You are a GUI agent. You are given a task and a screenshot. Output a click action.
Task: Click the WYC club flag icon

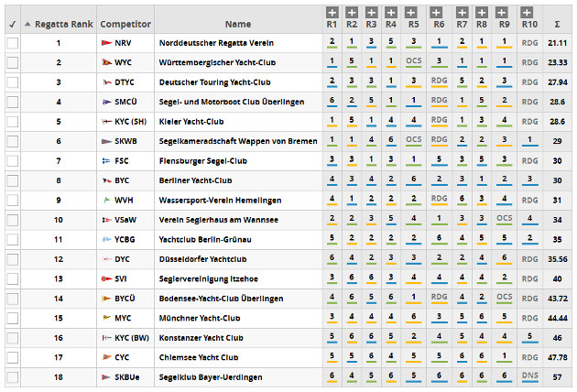[106, 62]
